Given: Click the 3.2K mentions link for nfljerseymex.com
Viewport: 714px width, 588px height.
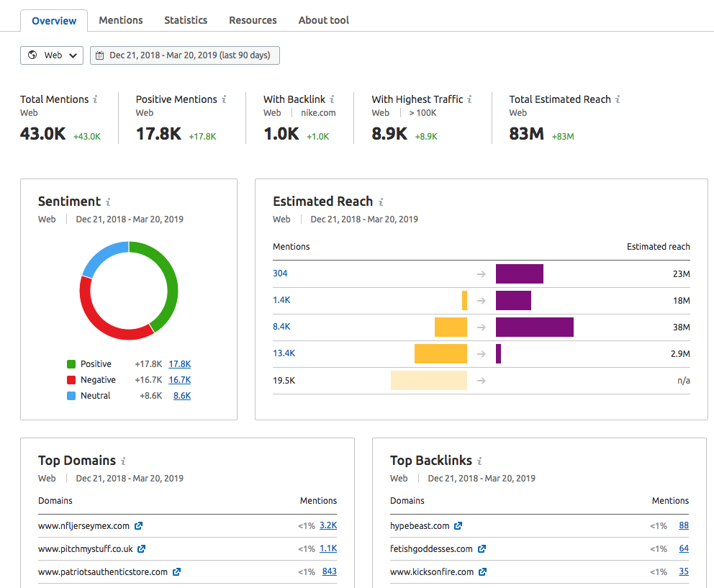Looking at the screenshot, I should tap(327, 525).
